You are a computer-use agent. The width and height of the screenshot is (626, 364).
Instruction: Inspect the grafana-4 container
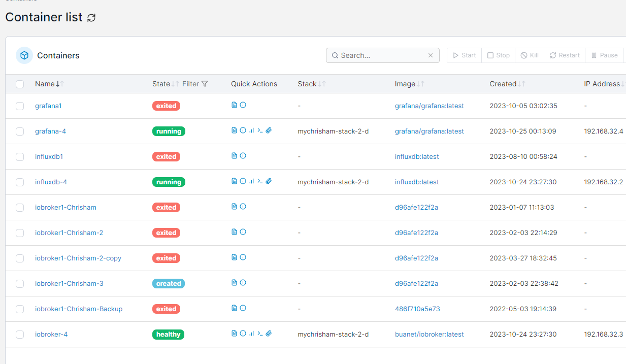tap(243, 130)
